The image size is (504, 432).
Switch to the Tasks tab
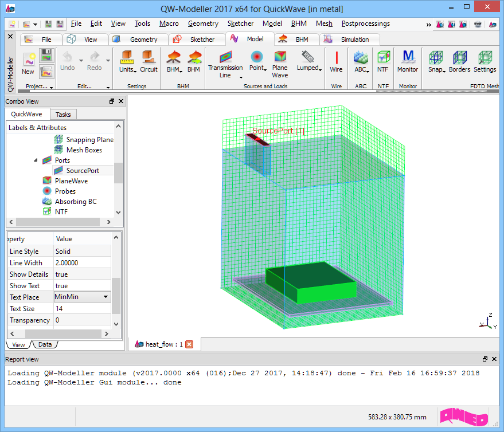[63, 114]
